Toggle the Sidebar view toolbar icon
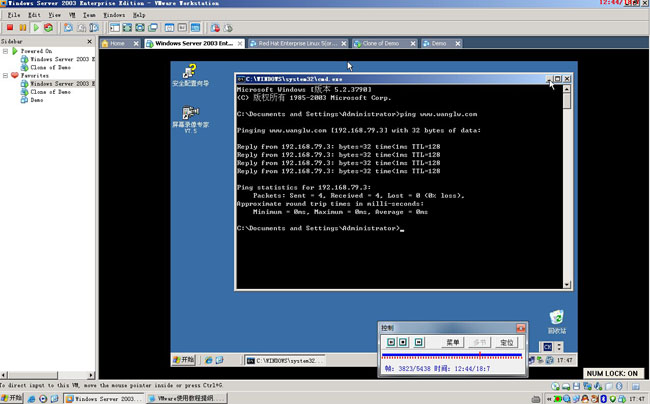 pos(115,28)
